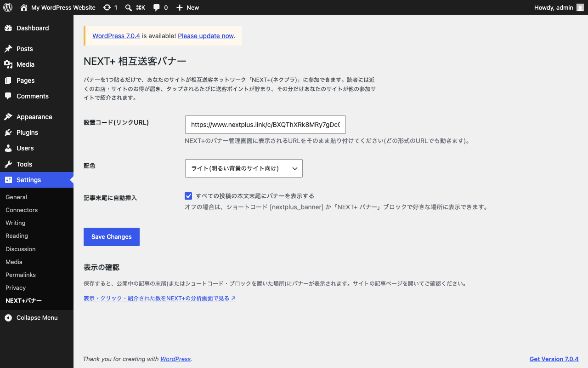Go to the Pages menu label
Viewport: 588px width, 368px height.
(26, 80)
